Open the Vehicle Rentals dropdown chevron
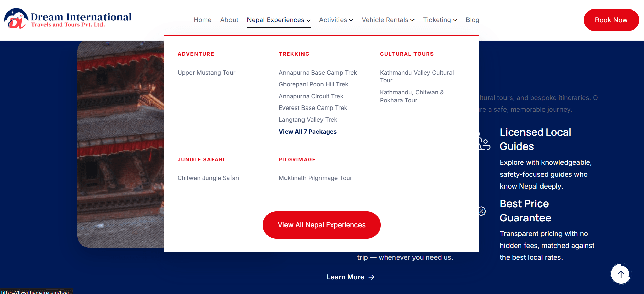The image size is (644, 294). pyautogui.click(x=412, y=20)
